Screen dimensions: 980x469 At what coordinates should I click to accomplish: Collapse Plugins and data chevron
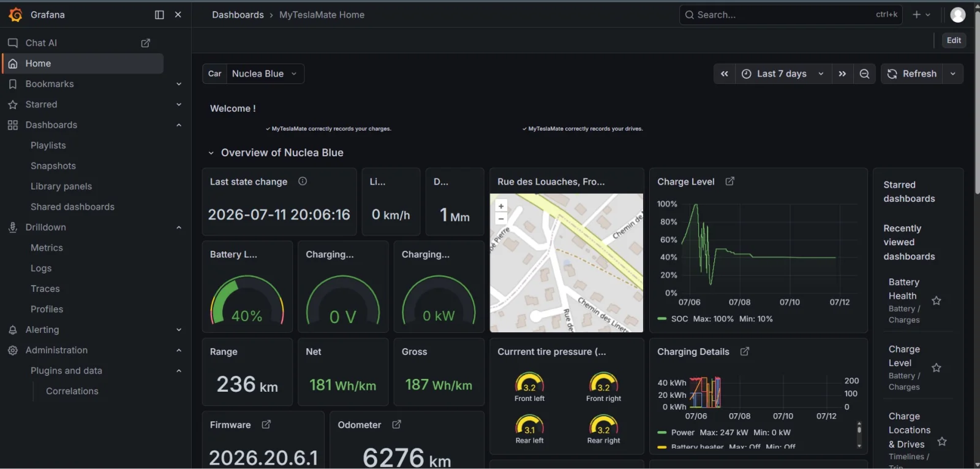pos(179,371)
